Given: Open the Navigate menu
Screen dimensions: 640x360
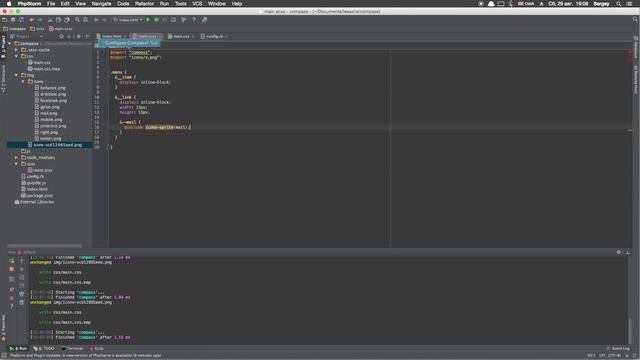Looking at the screenshot, I should pyautogui.click(x=101, y=4).
